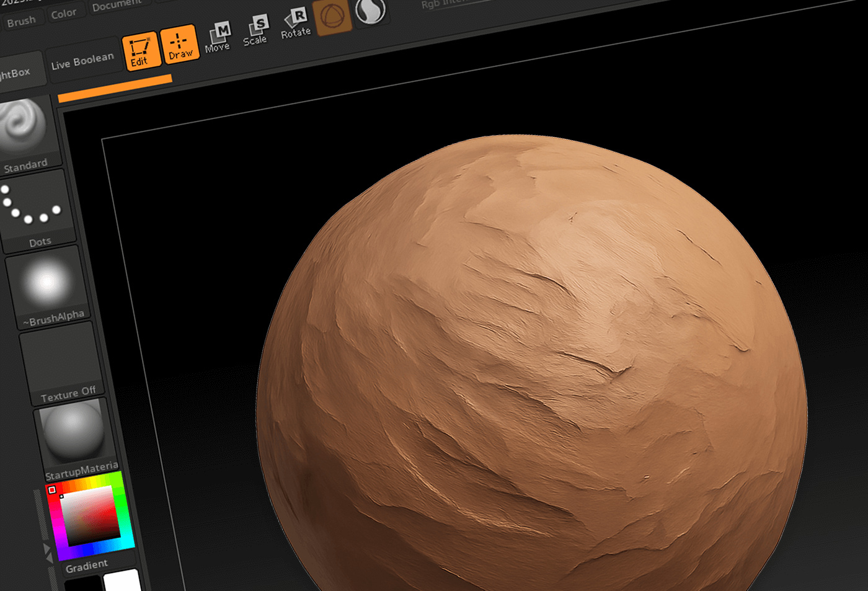868x591 pixels.
Task: Open the Color menu
Action: (65, 12)
